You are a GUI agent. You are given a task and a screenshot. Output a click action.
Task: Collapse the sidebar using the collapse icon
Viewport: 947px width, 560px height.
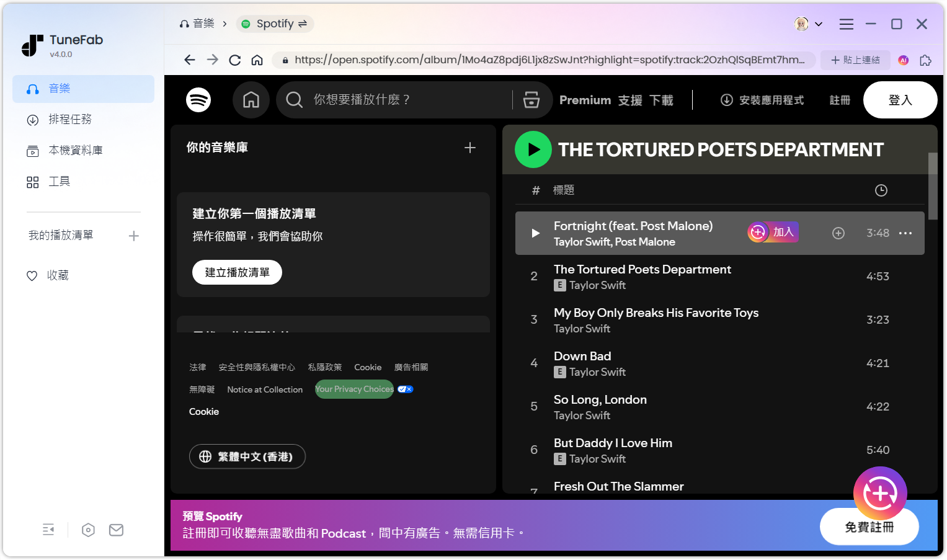tap(48, 530)
